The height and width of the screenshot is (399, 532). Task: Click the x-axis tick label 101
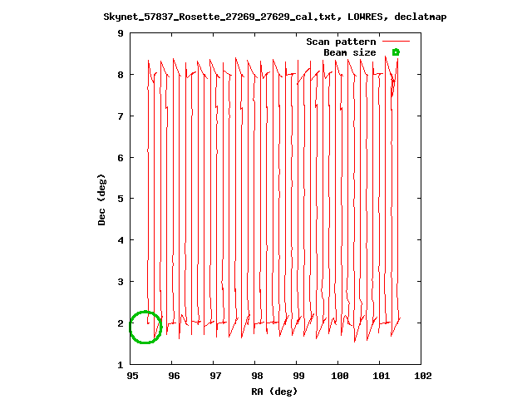[x=382, y=376]
